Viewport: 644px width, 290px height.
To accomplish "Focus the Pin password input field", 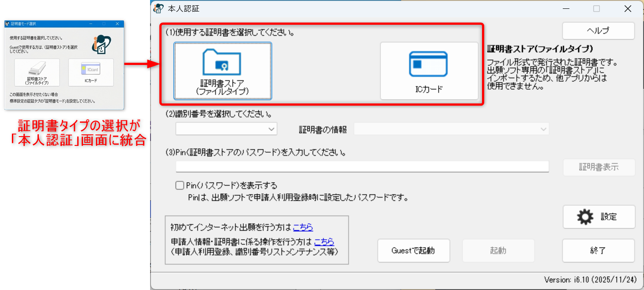I will point(362,167).
